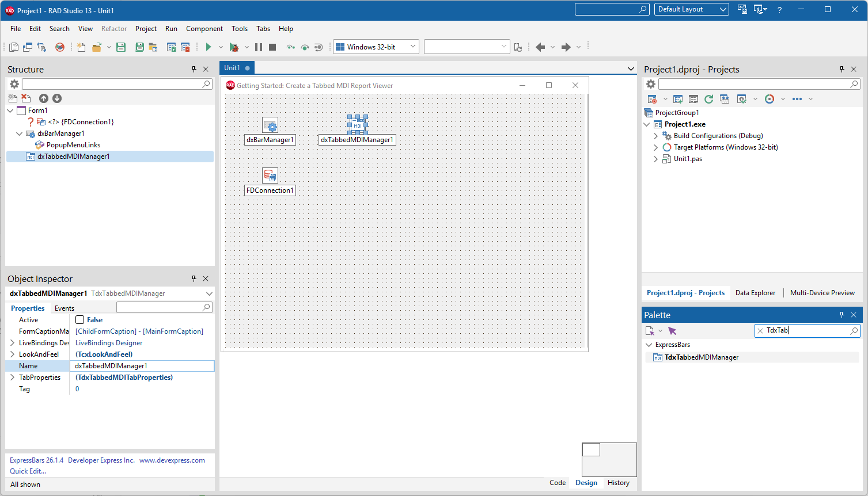Image resolution: width=868 pixels, height=496 pixels.
Task: Select dxBarManager1 component on the form
Action: (270, 125)
